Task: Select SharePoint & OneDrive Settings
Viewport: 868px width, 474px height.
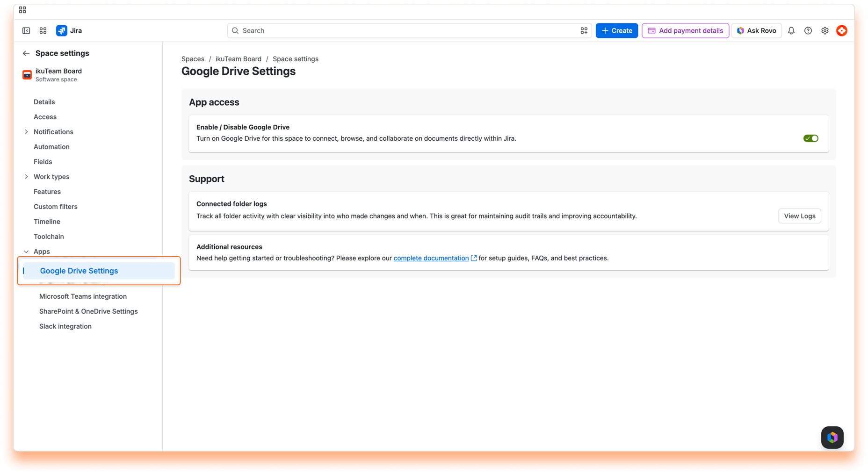Action: (x=88, y=311)
